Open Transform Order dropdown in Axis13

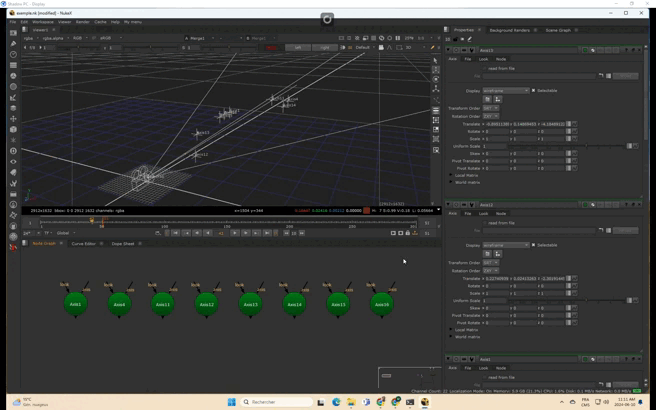[x=490, y=108]
